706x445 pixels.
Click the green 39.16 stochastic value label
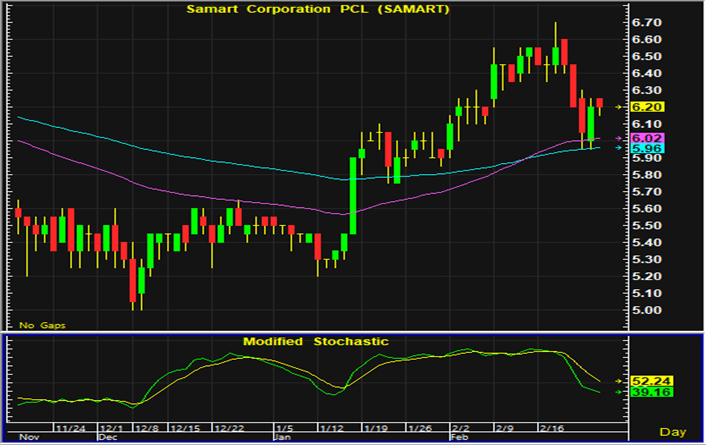point(650,394)
